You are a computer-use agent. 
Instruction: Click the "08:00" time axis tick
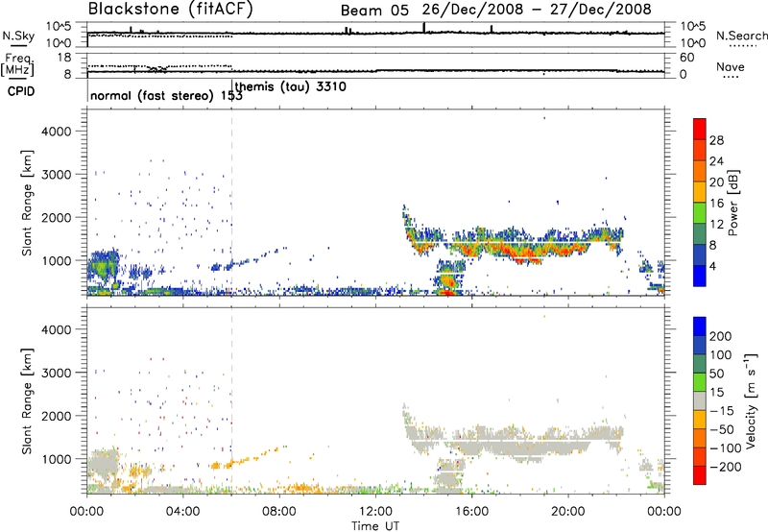tap(279, 512)
